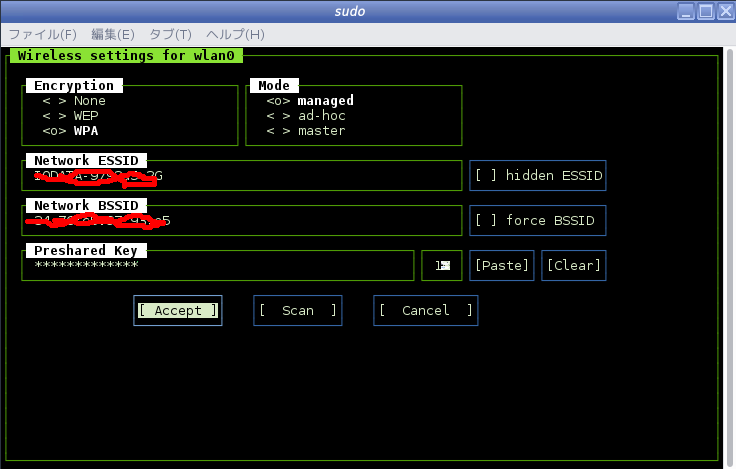Screen dimensions: 736x469
Task: Choose managed wireless mode
Action: pos(310,101)
